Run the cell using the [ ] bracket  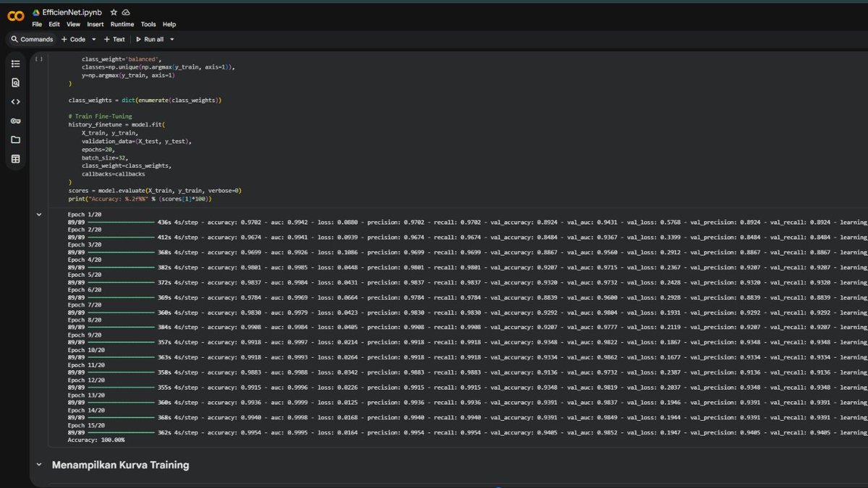point(39,59)
